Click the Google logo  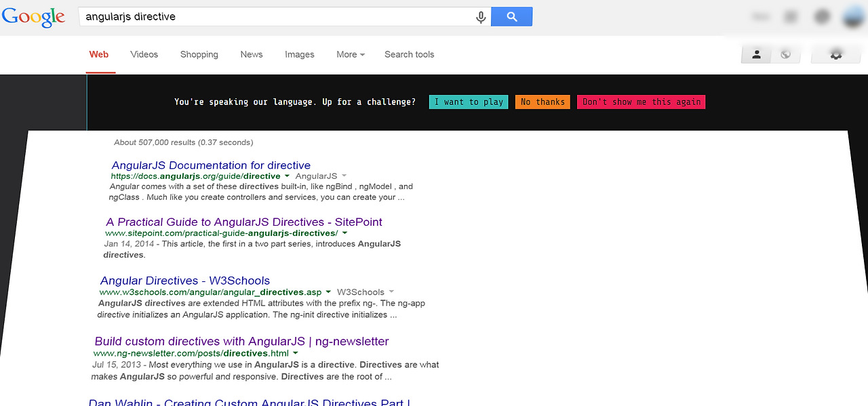click(33, 17)
